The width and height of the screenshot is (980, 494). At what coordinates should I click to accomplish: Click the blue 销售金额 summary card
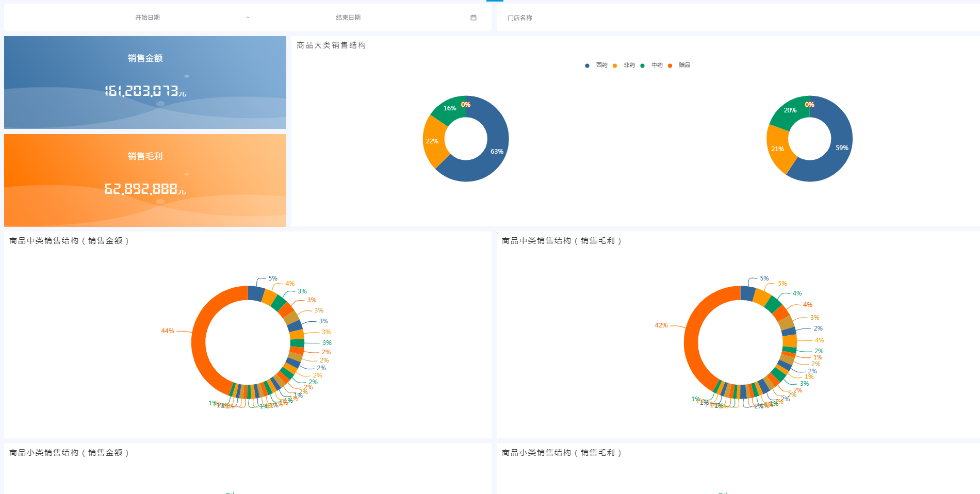[145, 83]
